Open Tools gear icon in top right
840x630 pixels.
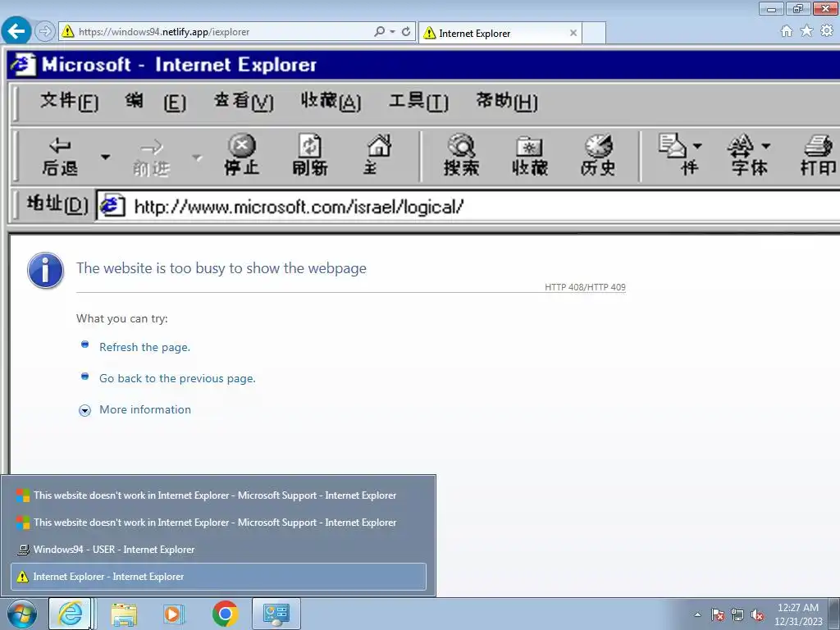click(x=827, y=31)
